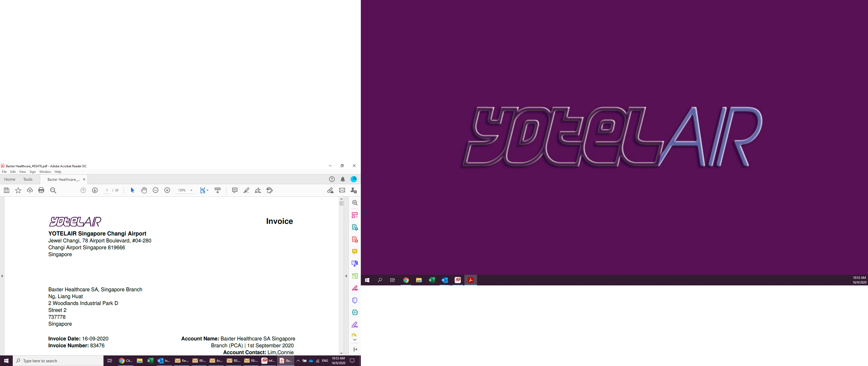Select the Hand pan tool
The image size is (868, 366).
click(144, 191)
